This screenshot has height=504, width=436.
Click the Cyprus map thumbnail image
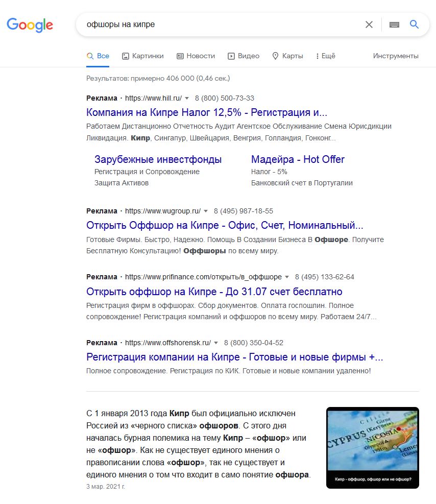372,448
